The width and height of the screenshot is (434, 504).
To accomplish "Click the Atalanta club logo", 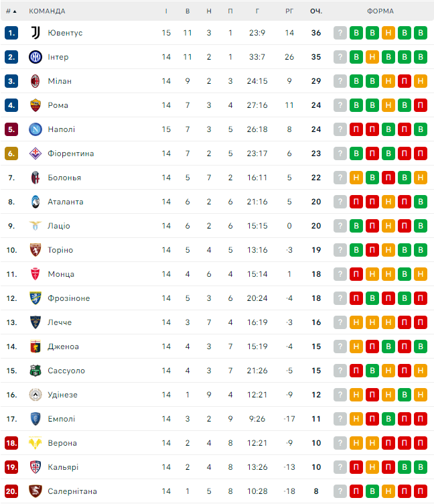I will pyautogui.click(x=35, y=202).
